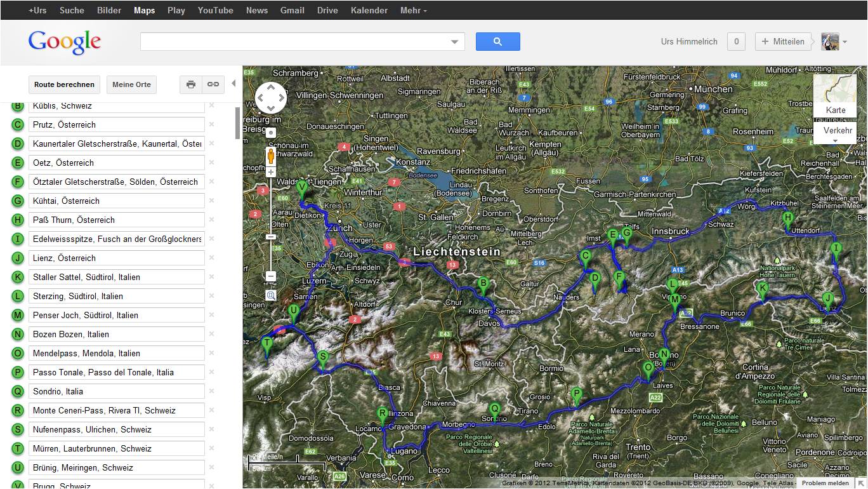868x489 pixels.
Task: Activate the zoom-box magnifier tool
Action: pyautogui.click(x=271, y=295)
